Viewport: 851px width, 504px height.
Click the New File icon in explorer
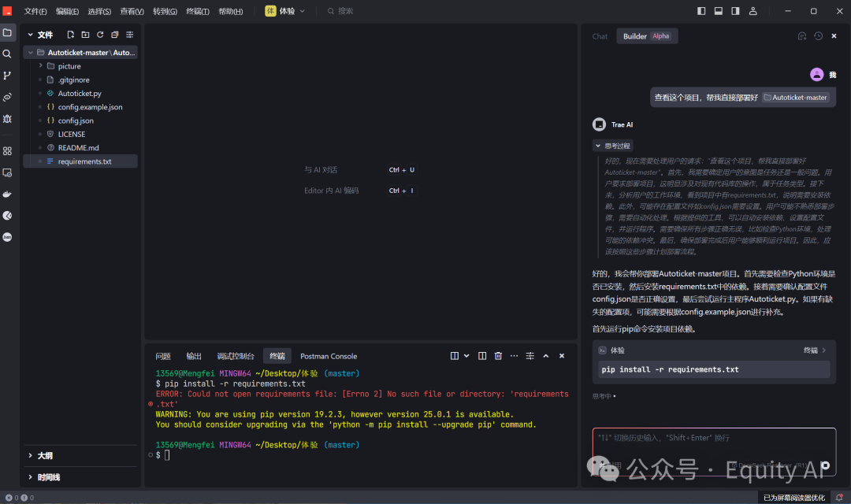[x=70, y=35]
